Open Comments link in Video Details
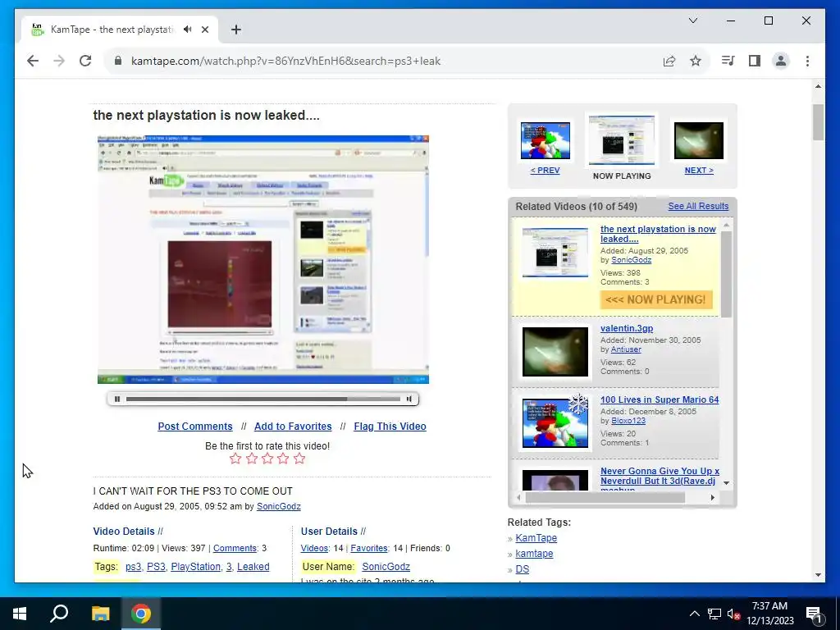 point(235,548)
